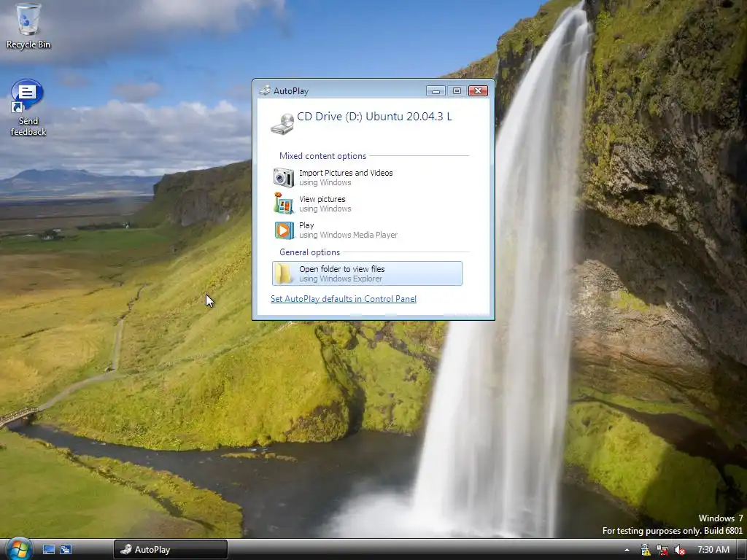747x560 pixels.
Task: Choose Play using Windows Media Player
Action: pos(367,230)
